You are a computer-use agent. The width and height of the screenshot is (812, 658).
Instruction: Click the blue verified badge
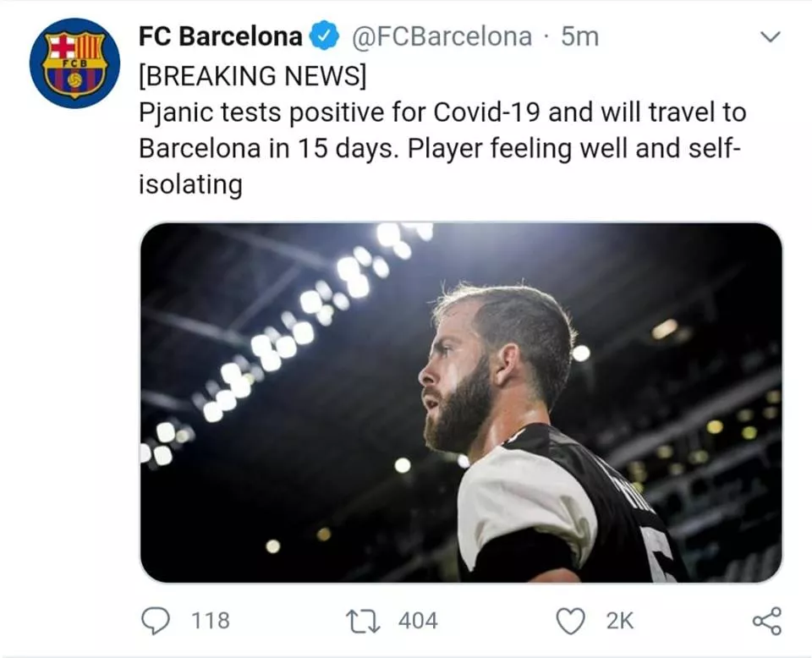click(325, 37)
